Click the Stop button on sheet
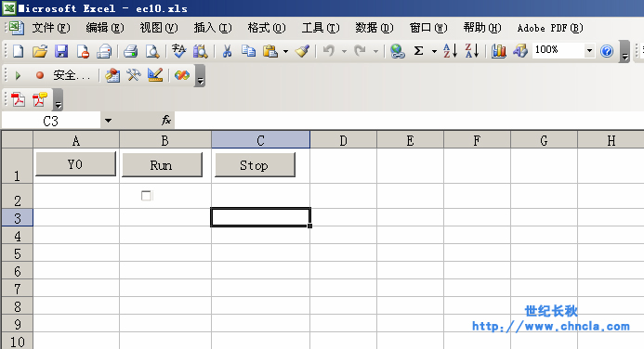Screen dimensions: 644x349 (x=255, y=165)
